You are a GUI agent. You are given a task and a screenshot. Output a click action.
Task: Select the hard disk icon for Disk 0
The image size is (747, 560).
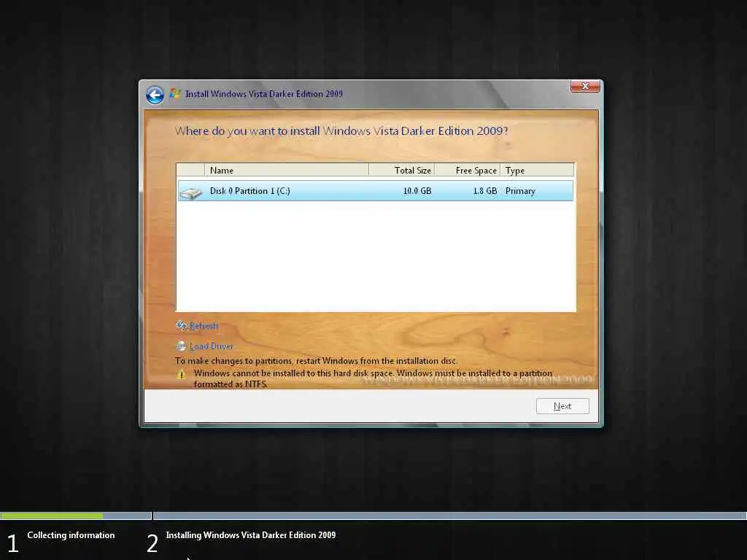[x=191, y=192]
